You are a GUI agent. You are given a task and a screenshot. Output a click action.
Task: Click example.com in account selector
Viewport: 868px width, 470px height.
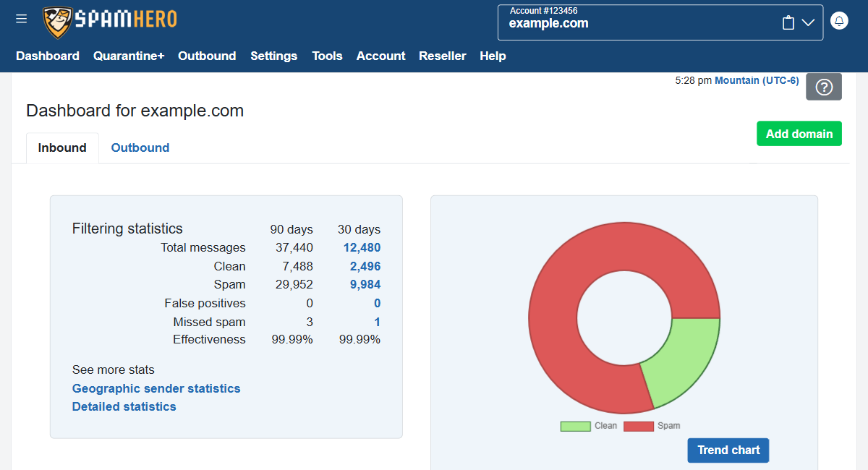pos(548,23)
